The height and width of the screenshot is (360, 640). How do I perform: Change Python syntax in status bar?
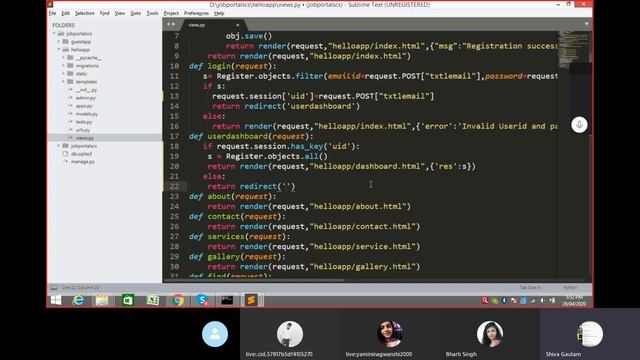tap(570, 288)
